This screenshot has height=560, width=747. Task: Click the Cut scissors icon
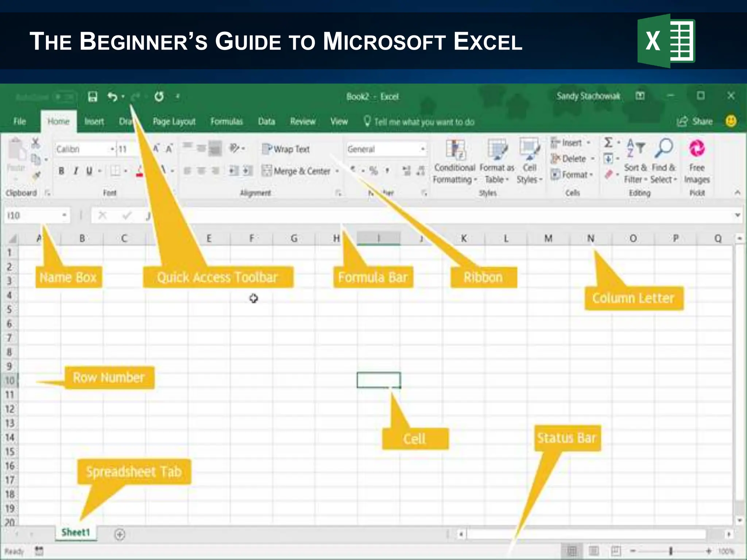point(35,143)
